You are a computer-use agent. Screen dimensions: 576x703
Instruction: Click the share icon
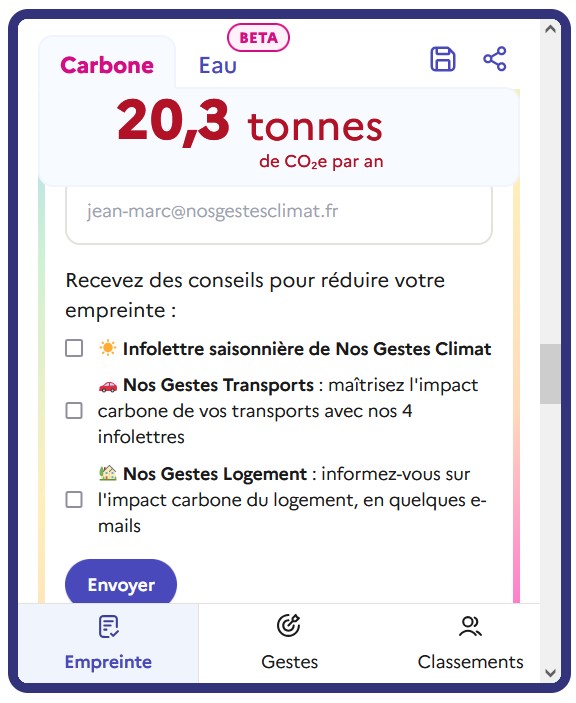click(495, 59)
